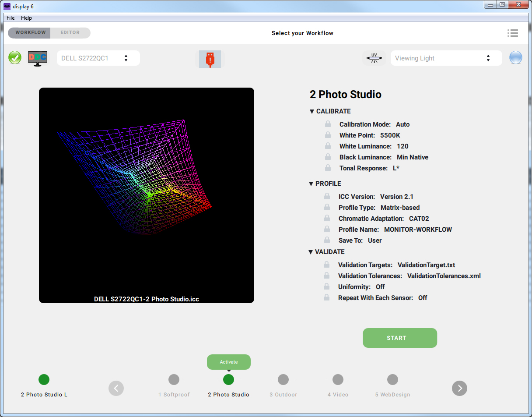This screenshot has width=532, height=417.
Task: Click the red USB sensor icon
Action: coord(210,59)
